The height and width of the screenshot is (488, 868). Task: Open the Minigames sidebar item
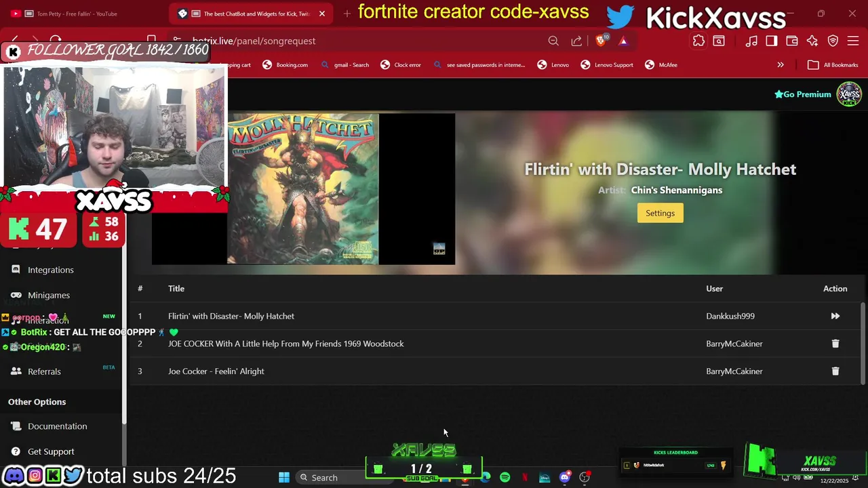(48, 295)
